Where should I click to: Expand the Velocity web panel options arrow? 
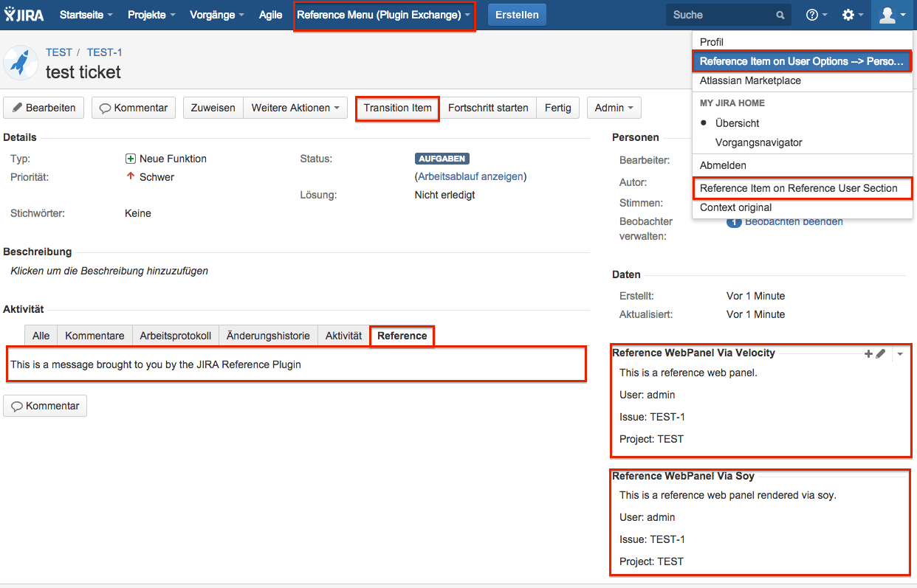[x=899, y=354]
